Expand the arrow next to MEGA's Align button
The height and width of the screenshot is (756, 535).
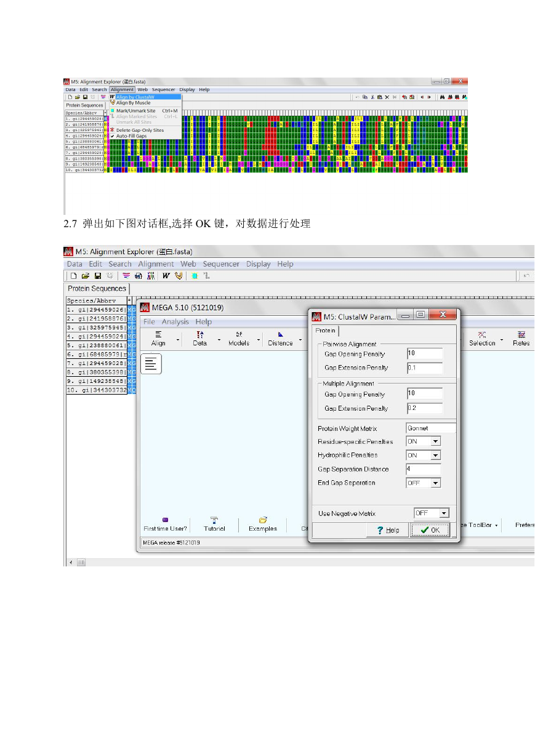pyautogui.click(x=179, y=340)
